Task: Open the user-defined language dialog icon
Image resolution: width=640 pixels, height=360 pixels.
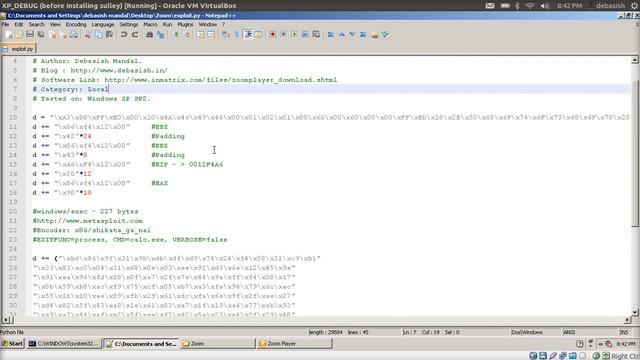Action: (x=258, y=35)
